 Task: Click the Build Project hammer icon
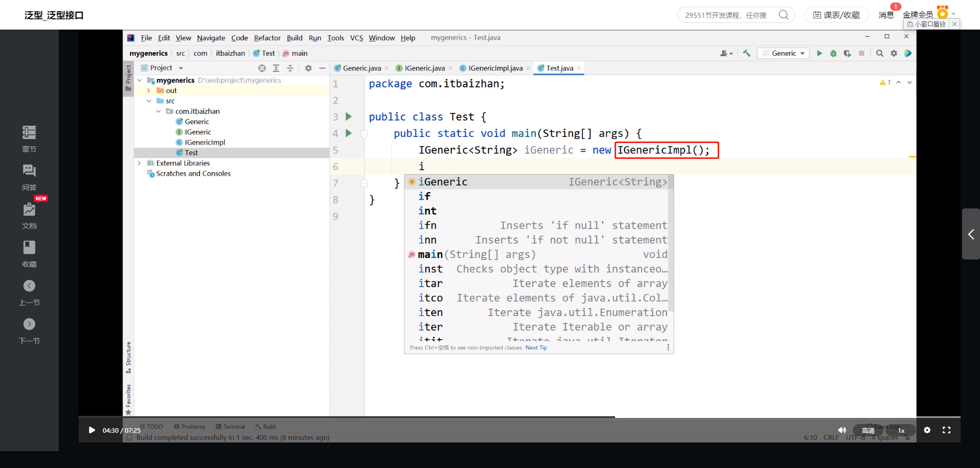[747, 53]
